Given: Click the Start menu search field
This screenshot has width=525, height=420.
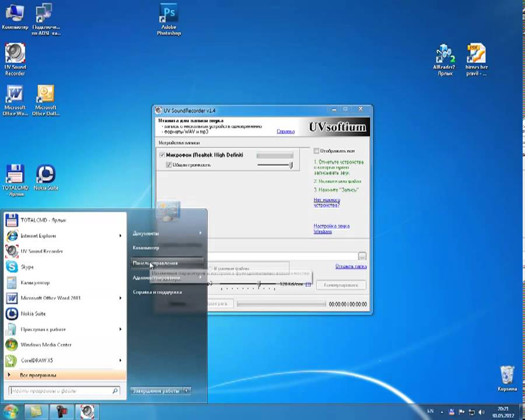Looking at the screenshot, I should (64, 390).
